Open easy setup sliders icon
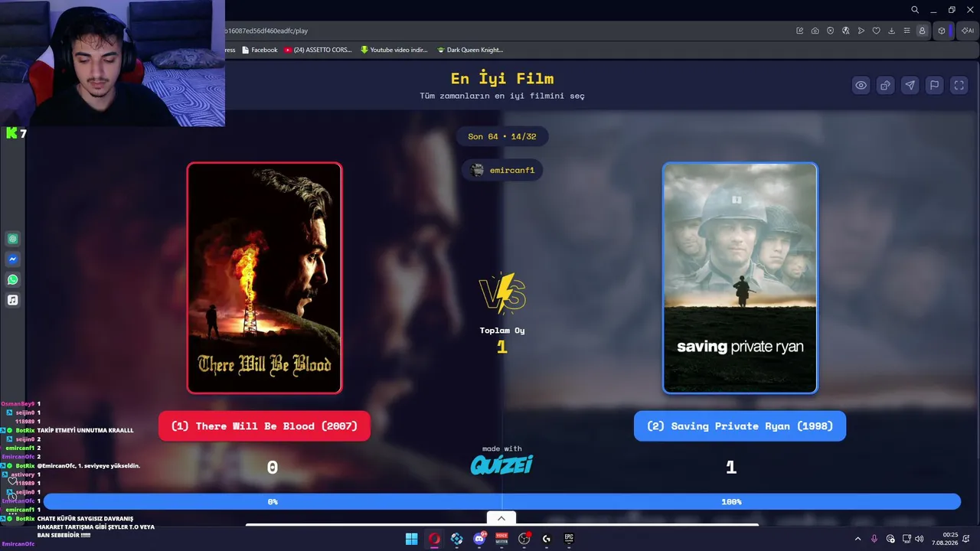This screenshot has width=980, height=551. coord(907,31)
